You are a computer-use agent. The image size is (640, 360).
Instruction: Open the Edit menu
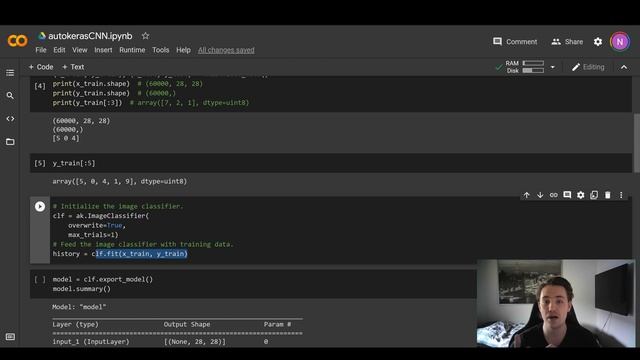[x=59, y=50]
